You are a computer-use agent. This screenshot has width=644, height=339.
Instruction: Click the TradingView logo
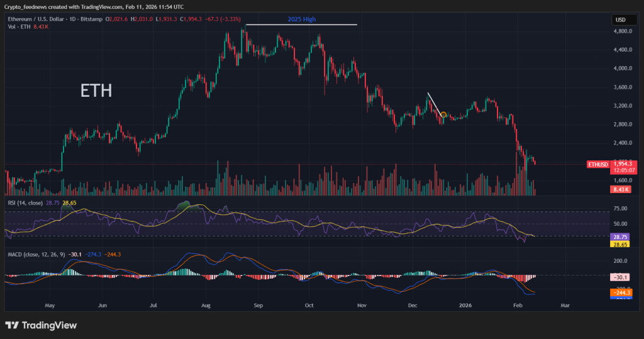tap(41, 325)
